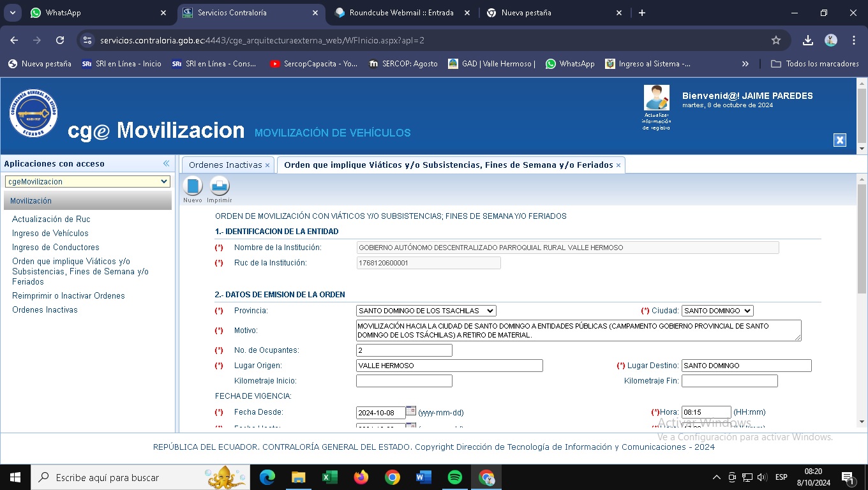Bookmark this page with star icon
This screenshot has height=490, width=868.
pyautogui.click(x=776, y=40)
